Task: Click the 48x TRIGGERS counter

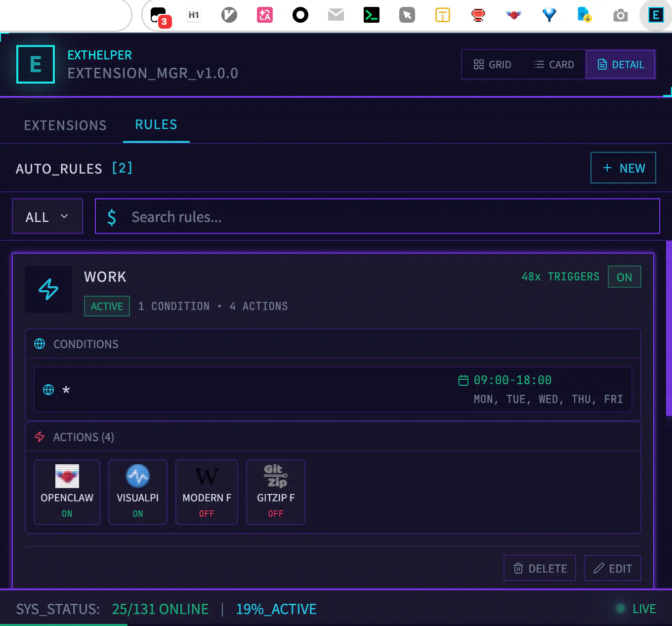Action: [560, 276]
